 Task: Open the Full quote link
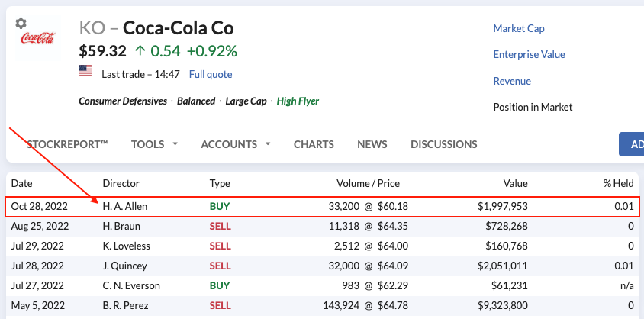tap(211, 75)
